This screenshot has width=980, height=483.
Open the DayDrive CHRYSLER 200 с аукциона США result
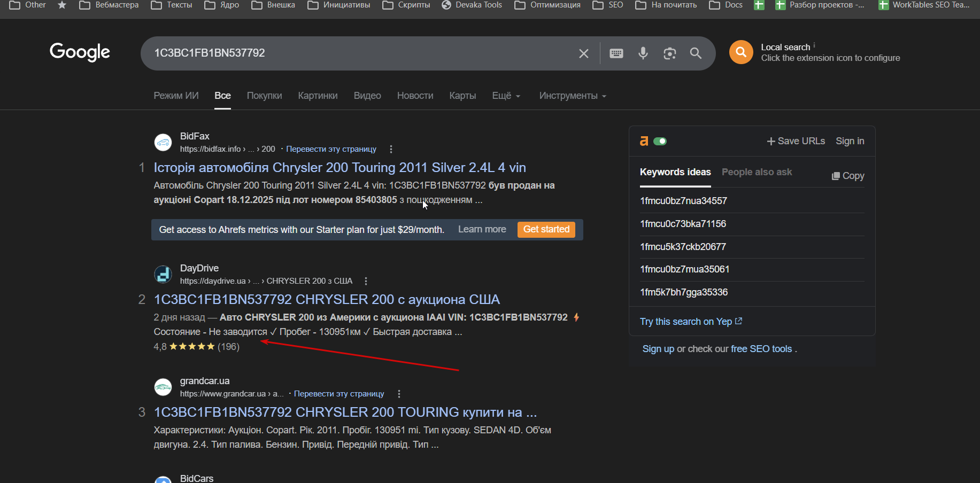pyautogui.click(x=327, y=300)
